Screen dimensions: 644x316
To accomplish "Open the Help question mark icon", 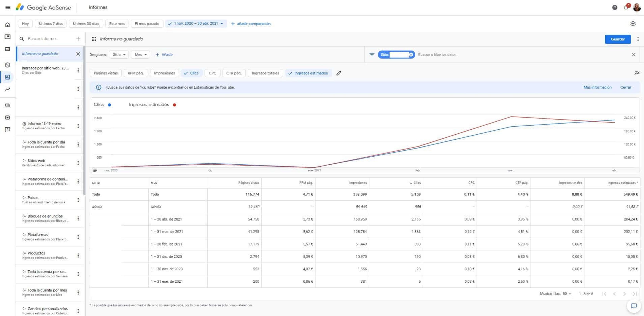I will [x=615, y=8].
